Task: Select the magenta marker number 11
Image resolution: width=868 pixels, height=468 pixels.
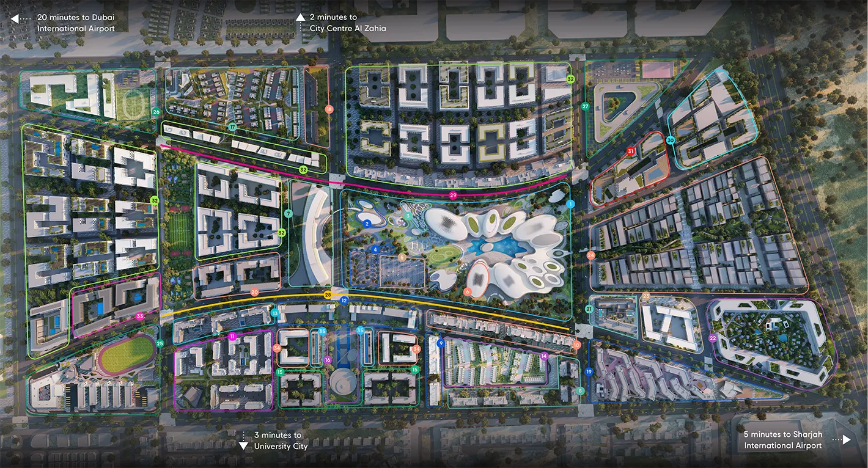Action: coord(232,337)
